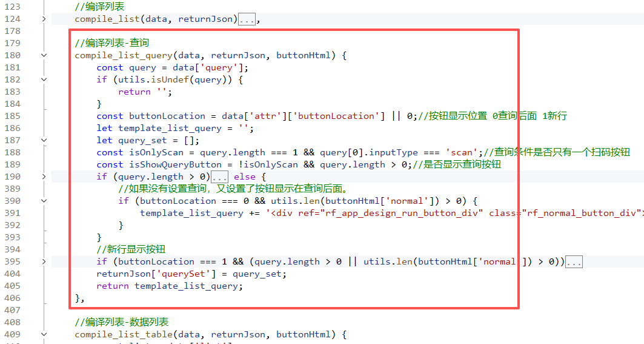Click the //编译列表-查询 comment

112,43
